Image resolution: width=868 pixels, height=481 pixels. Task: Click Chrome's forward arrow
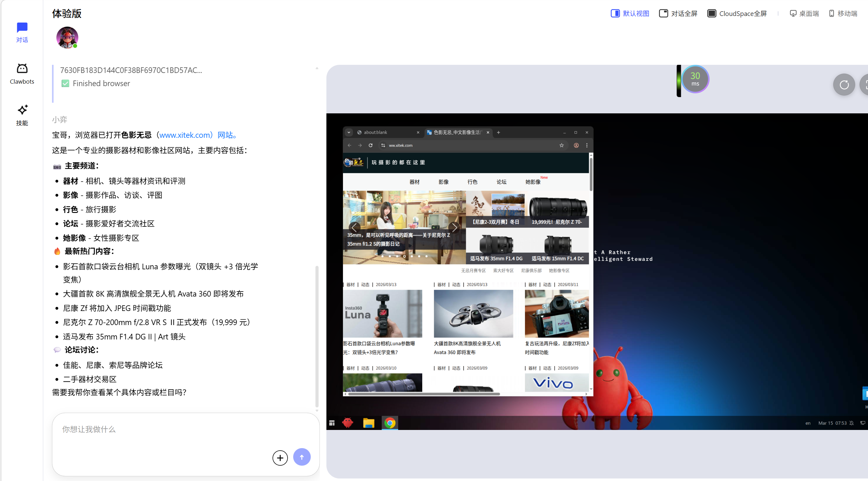click(x=360, y=145)
